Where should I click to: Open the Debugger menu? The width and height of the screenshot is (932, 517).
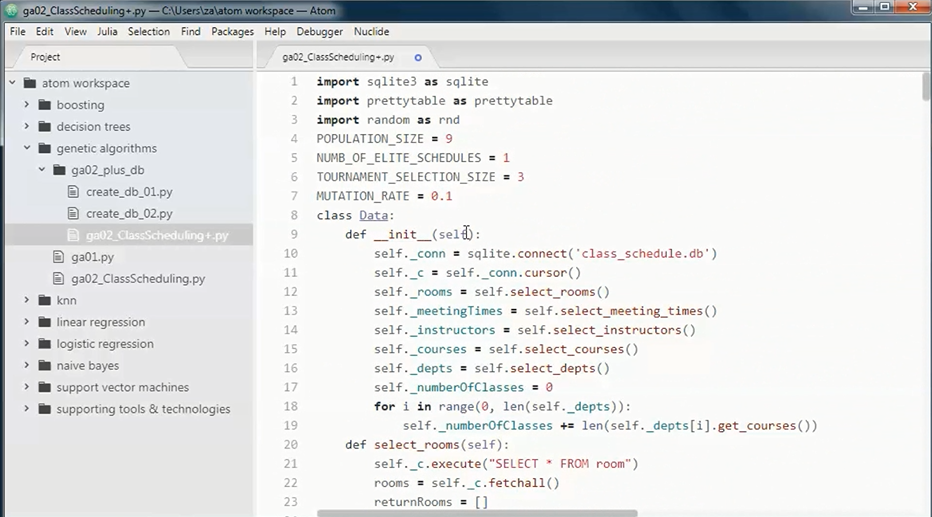tap(319, 31)
